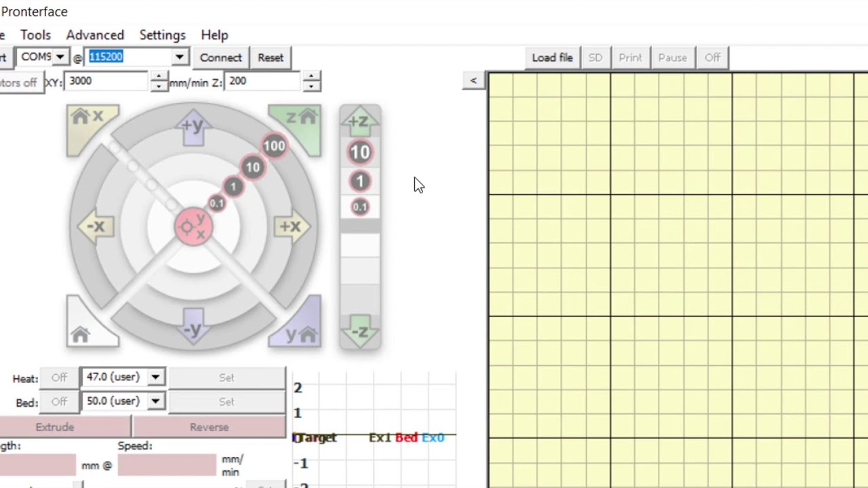This screenshot has height=488, width=868.
Task: Jog -X arrow
Action: click(96, 227)
